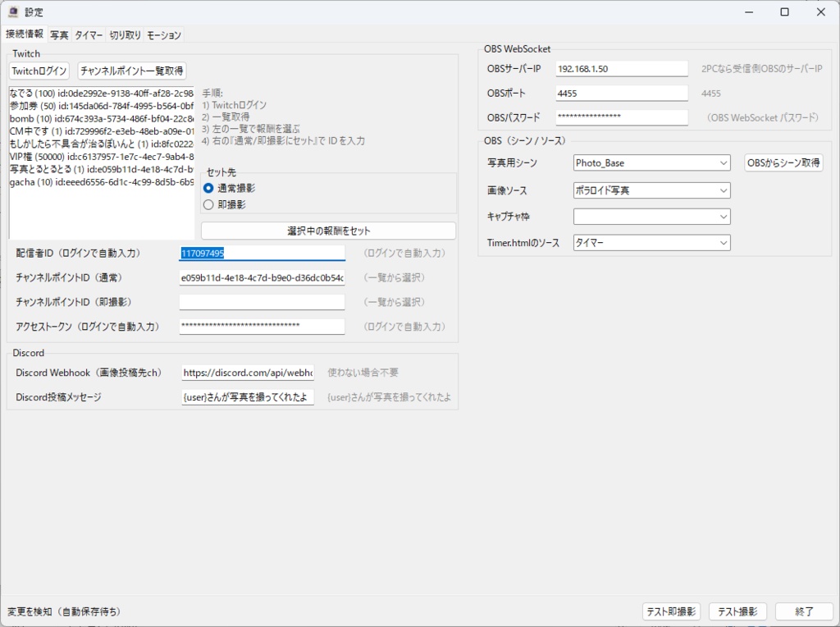Minimize the 設定 window
This screenshot has width=840, height=627.
[749, 11]
